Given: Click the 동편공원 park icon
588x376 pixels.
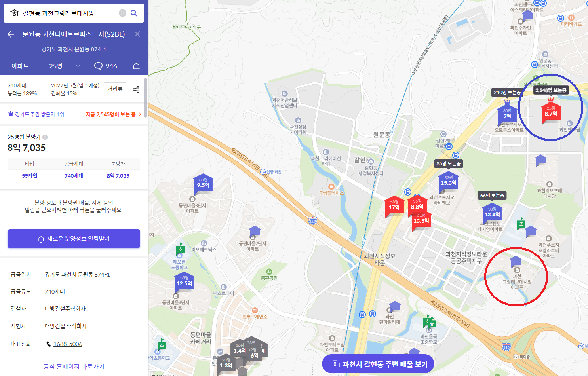Looking at the screenshot, I should pos(269,272).
